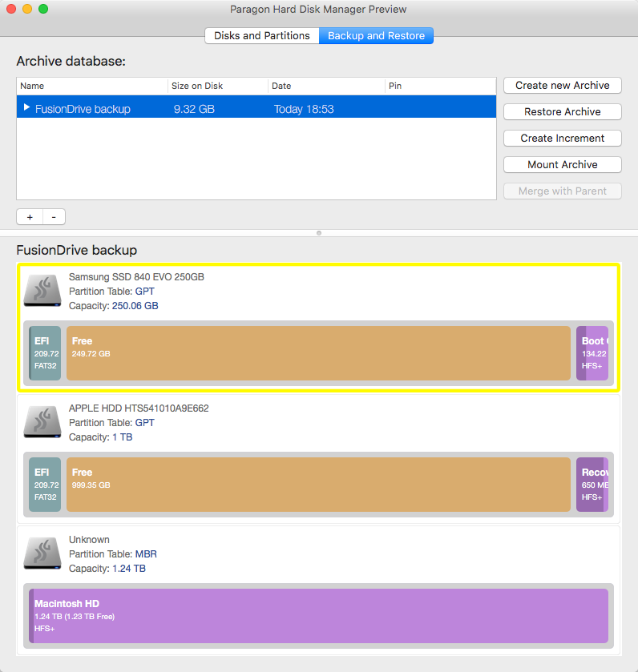Select the FusionDrive backup archive name
Screen dimensions: 638x672
(x=83, y=109)
